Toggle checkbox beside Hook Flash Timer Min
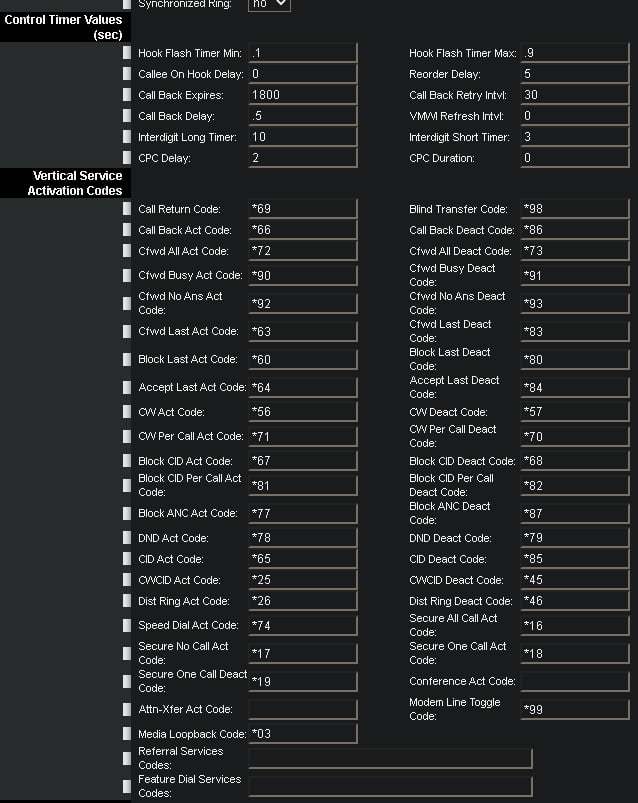 (x=127, y=53)
